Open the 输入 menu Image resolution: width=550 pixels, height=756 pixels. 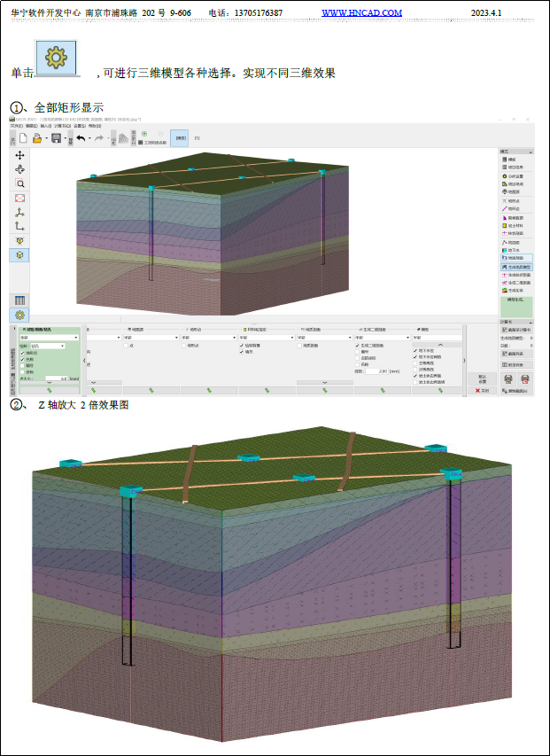[x=46, y=126]
